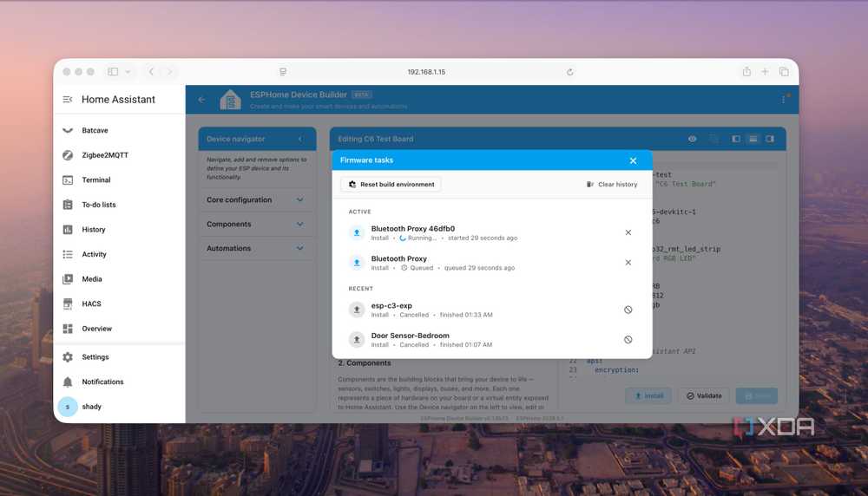Click the Settings gear icon
868x496 pixels.
[x=68, y=357]
